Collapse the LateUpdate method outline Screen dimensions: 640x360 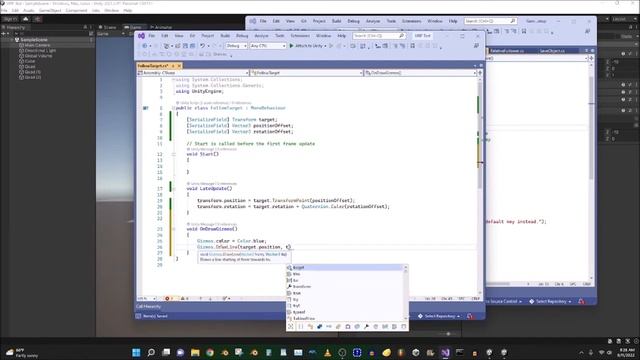(173, 189)
